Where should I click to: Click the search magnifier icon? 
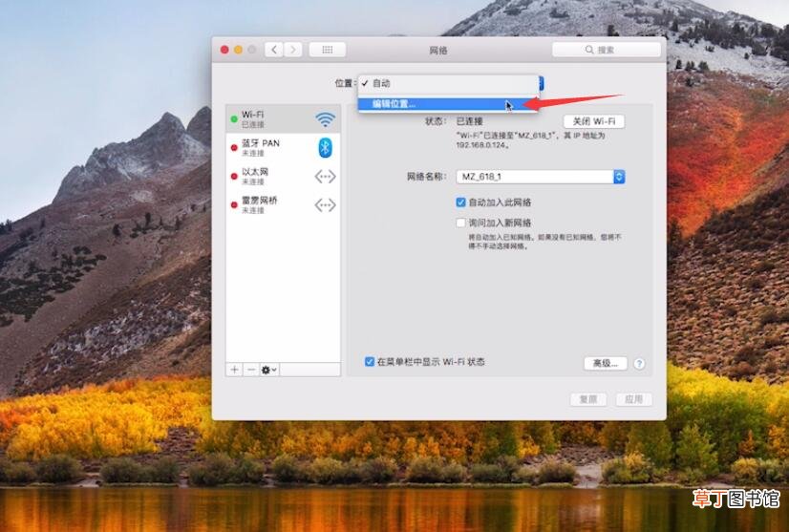(589, 50)
